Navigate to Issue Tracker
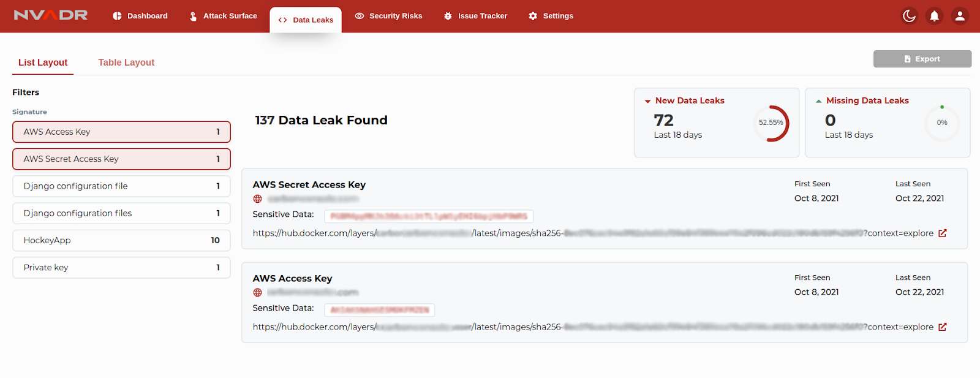Viewport: 980px width, 378px height. (x=475, y=16)
